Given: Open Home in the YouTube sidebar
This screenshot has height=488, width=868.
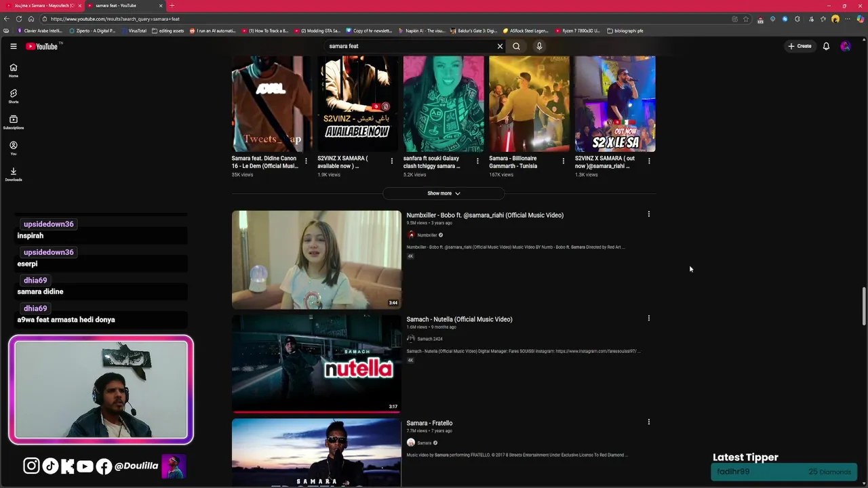Looking at the screenshot, I should (x=13, y=70).
